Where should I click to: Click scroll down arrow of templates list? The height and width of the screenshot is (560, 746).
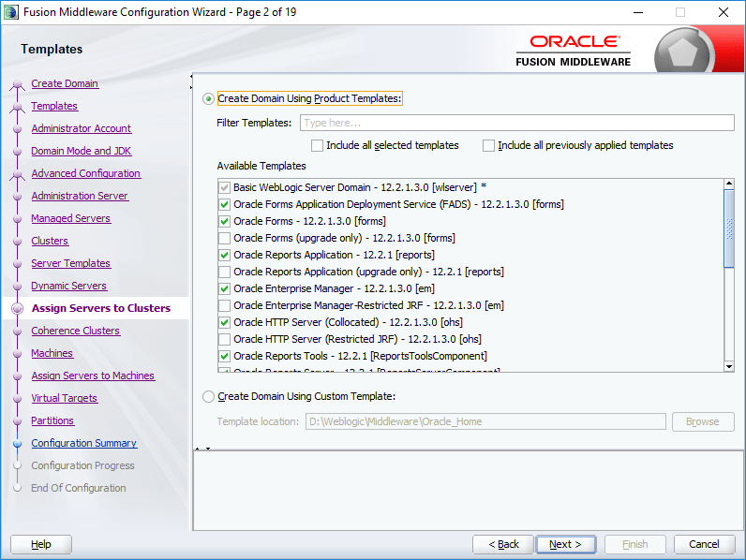[729, 366]
